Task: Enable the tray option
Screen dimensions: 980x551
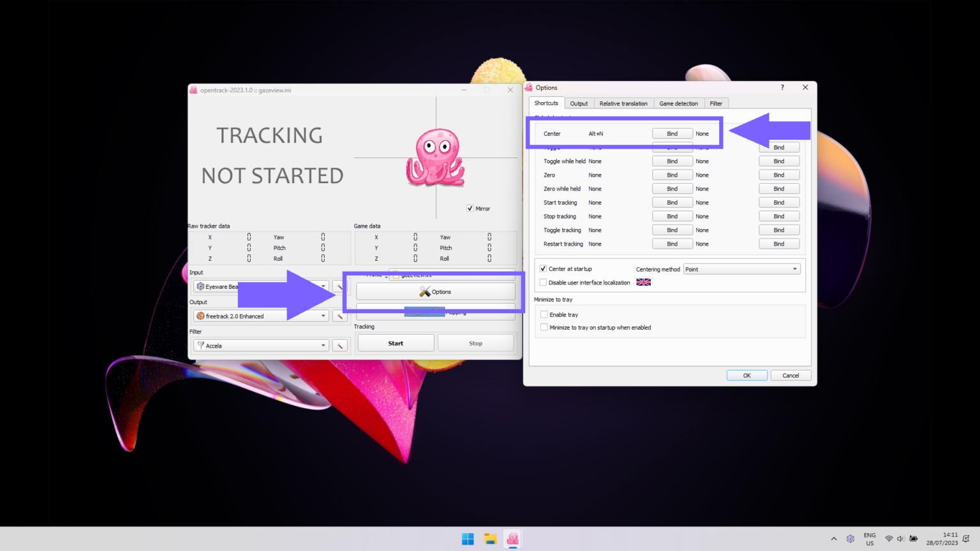Action: point(544,314)
